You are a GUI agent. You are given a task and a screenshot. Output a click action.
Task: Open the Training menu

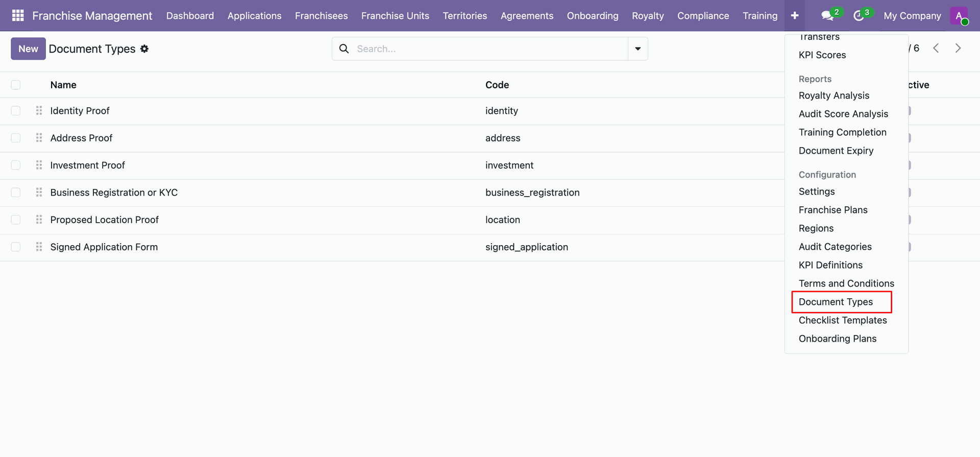pos(760,16)
